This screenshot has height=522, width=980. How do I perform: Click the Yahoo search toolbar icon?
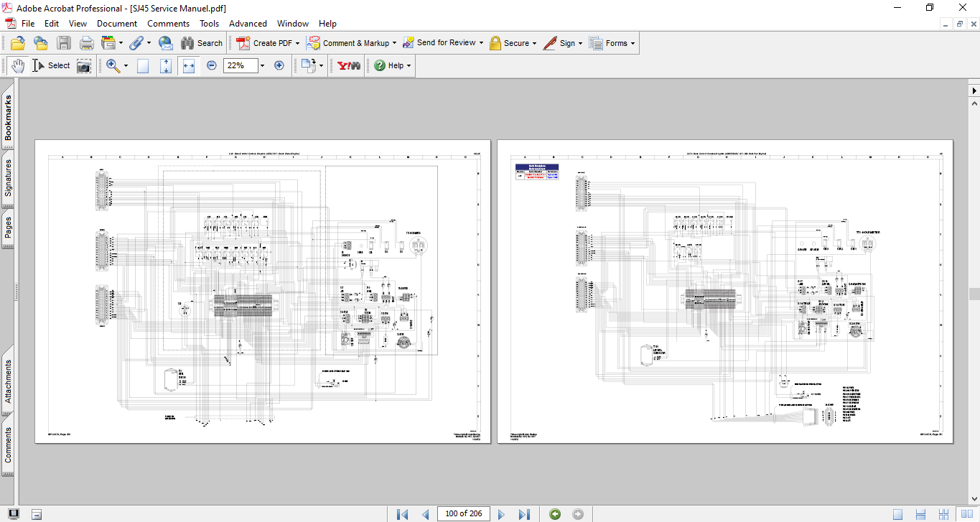tap(349, 66)
